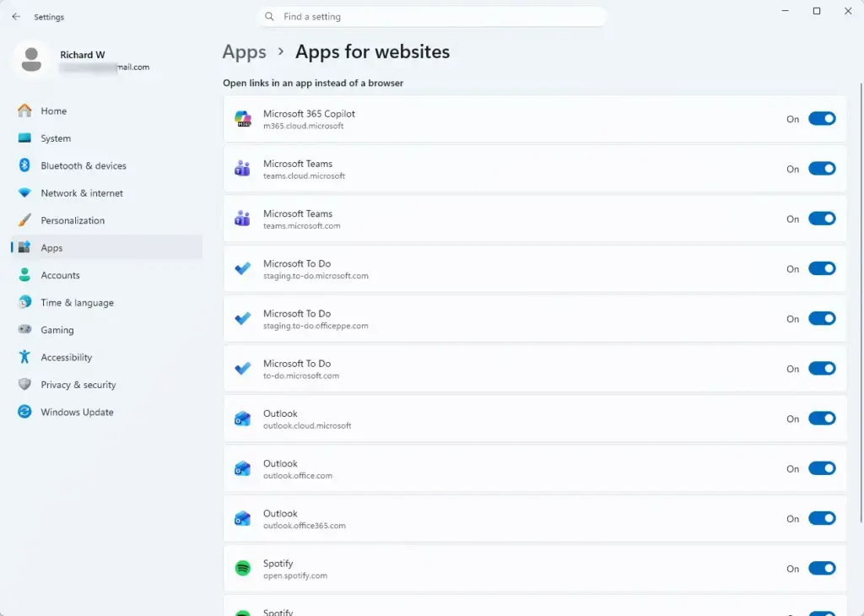This screenshot has height=616, width=864.
Task: Click the System monitor icon
Action: click(x=24, y=138)
